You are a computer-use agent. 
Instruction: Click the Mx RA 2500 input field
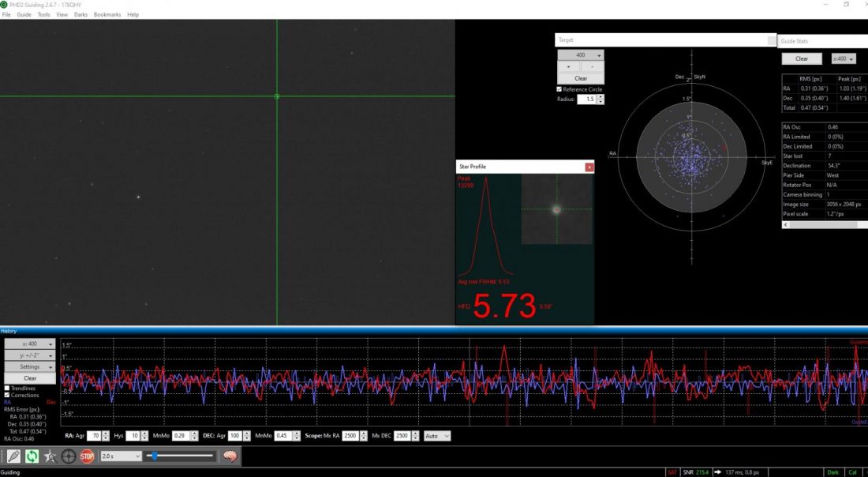tap(351, 436)
